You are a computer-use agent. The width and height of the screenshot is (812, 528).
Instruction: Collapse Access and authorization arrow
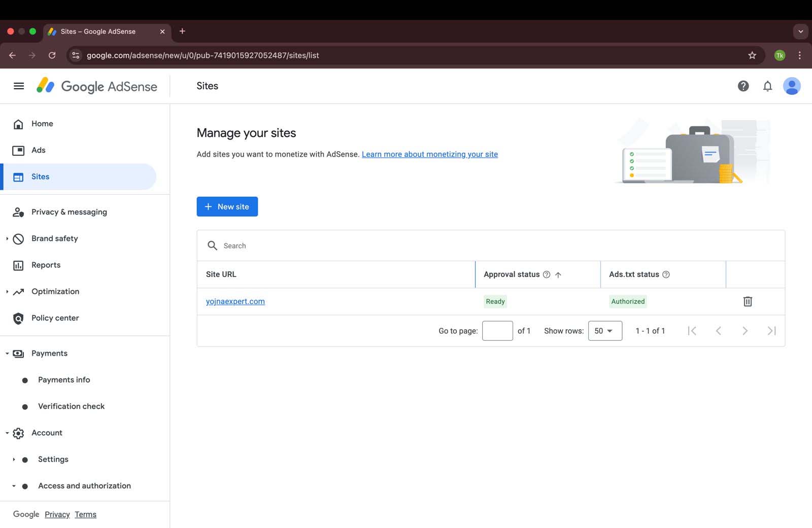[x=14, y=486]
